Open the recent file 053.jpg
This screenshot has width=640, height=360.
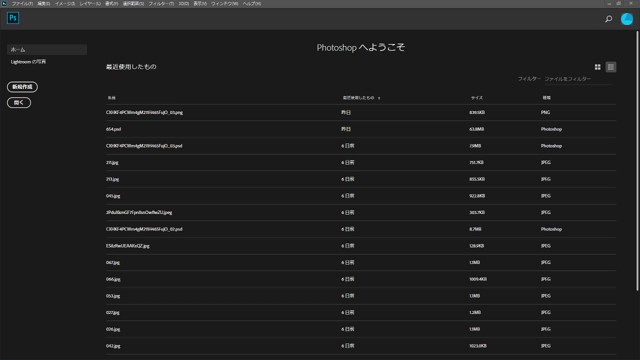click(113, 296)
